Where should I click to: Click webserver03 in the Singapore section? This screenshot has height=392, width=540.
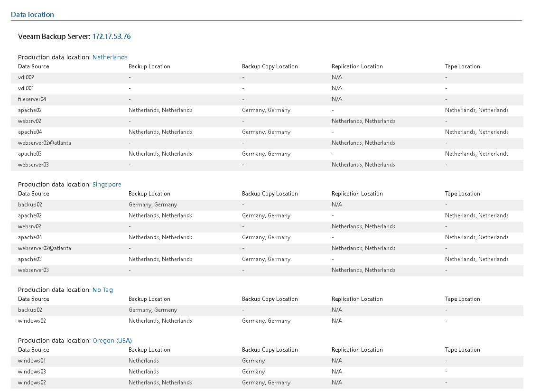tap(33, 270)
